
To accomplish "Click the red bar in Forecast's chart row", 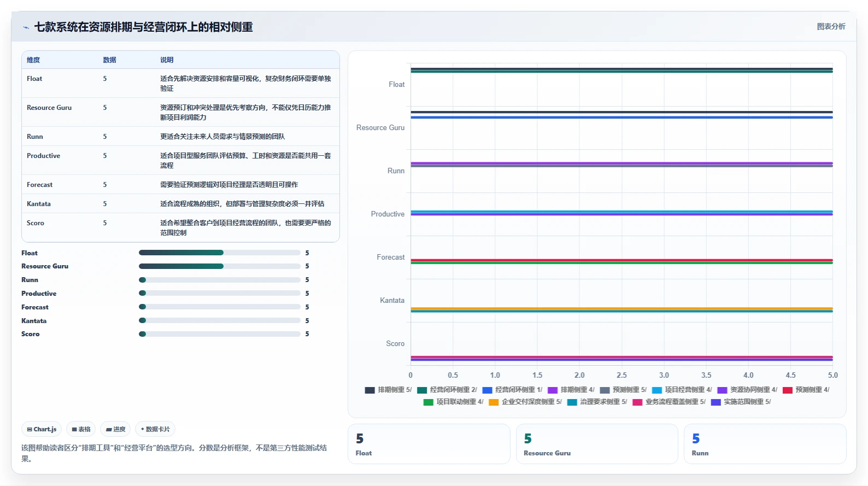I will 621,260.
